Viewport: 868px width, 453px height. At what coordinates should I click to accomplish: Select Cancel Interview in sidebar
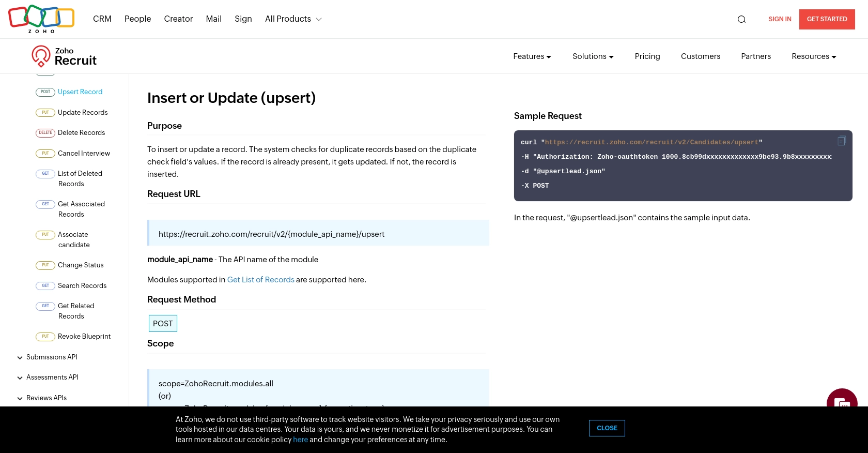coord(84,154)
